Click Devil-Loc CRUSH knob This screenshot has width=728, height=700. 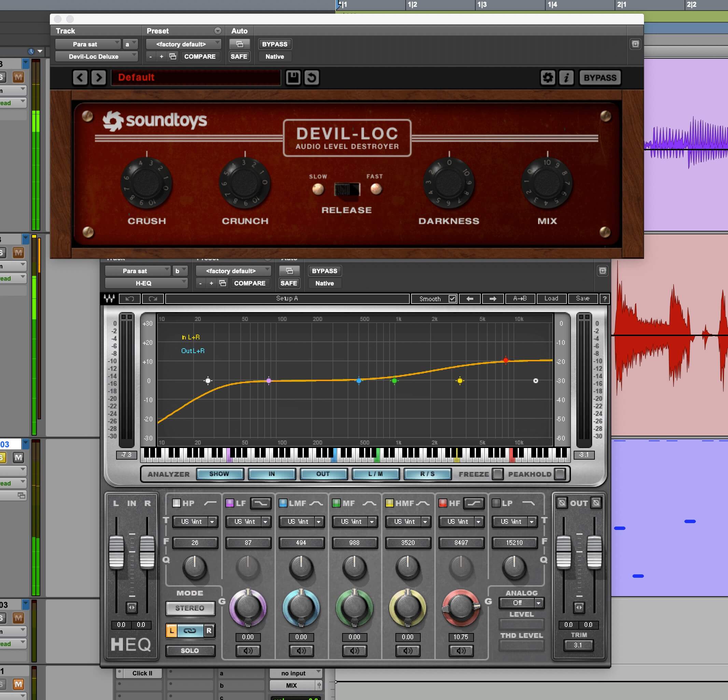146,183
